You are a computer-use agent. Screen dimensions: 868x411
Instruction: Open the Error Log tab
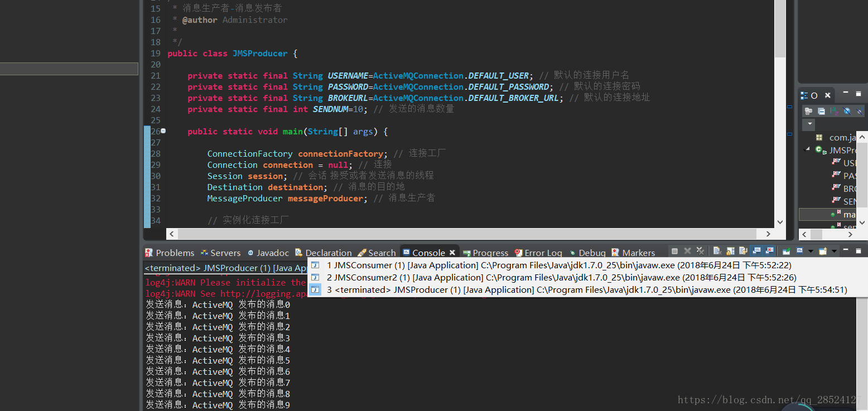coord(538,253)
